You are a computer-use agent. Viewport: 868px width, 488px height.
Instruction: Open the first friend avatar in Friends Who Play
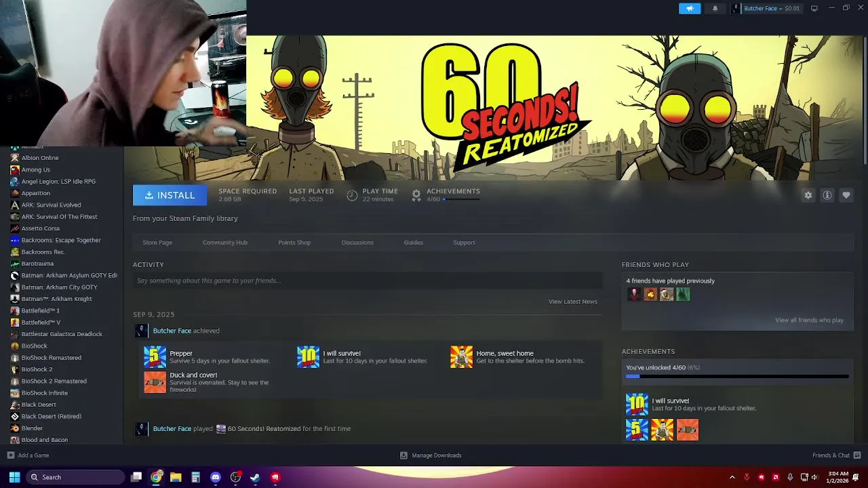click(634, 294)
